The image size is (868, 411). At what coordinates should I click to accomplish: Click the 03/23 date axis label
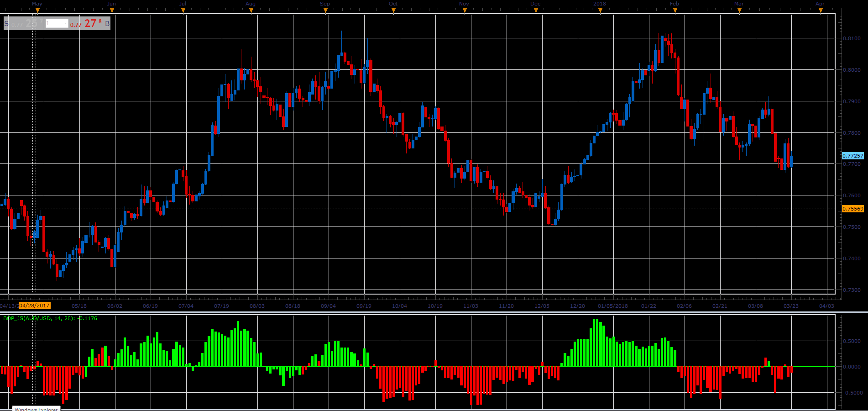coord(791,306)
